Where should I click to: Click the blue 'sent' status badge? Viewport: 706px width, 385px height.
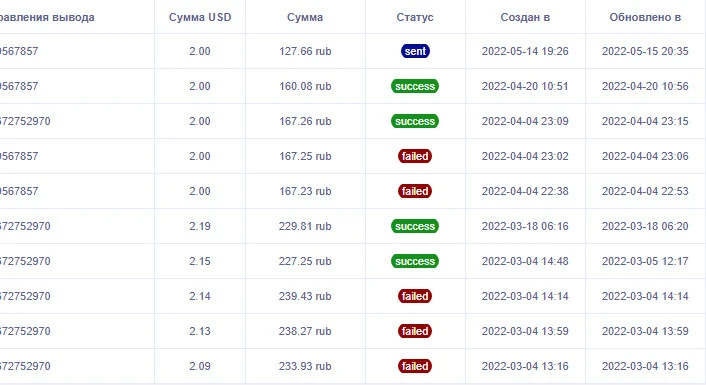tap(415, 51)
